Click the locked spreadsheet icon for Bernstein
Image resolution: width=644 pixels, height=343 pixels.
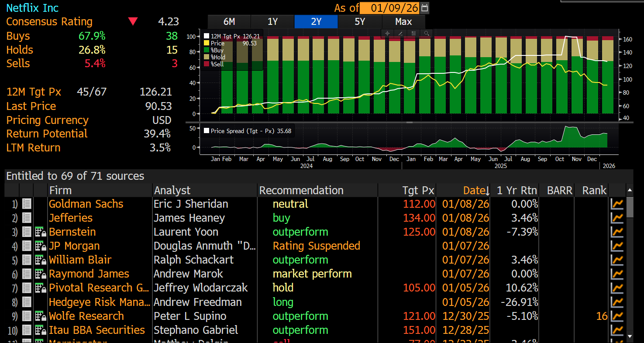click(x=41, y=232)
